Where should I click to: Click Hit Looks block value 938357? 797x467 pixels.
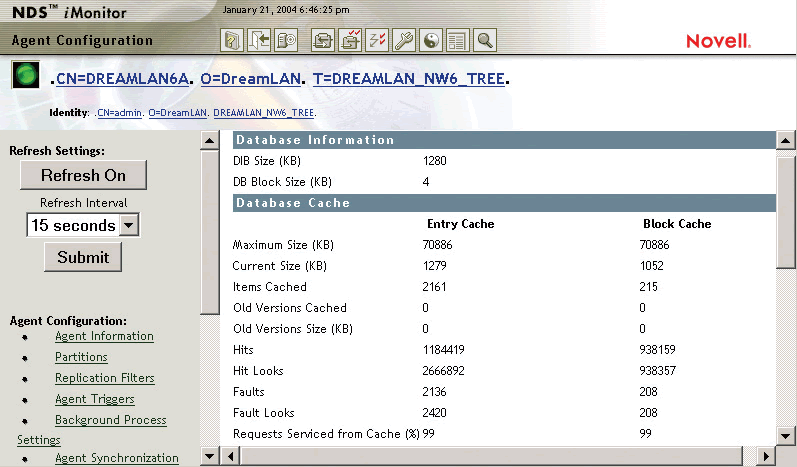(x=658, y=370)
